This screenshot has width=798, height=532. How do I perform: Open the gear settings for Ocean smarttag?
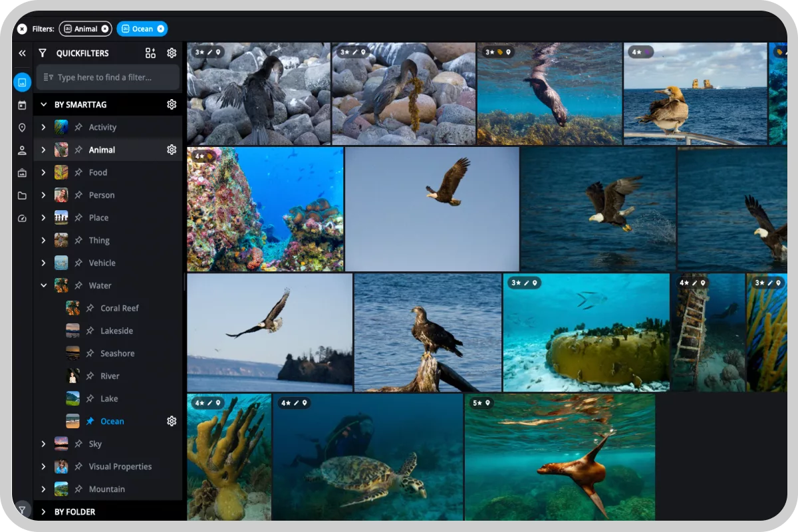172,421
